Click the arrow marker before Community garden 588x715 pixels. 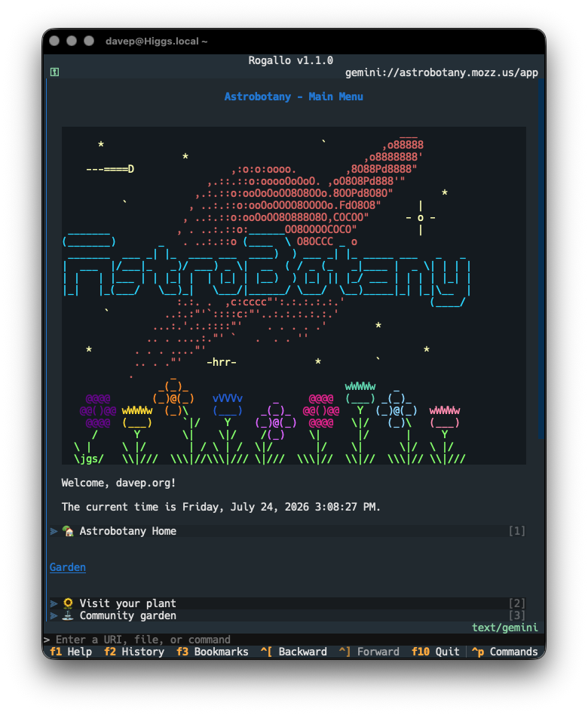[x=54, y=615]
